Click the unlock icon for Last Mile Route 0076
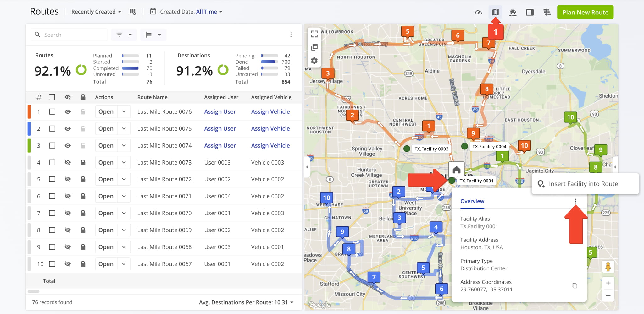The image size is (644, 314). tap(83, 111)
